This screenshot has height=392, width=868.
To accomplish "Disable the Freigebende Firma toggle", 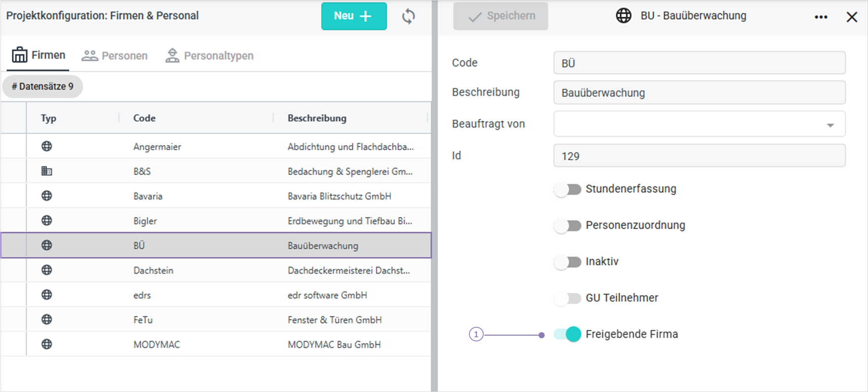I will point(567,334).
